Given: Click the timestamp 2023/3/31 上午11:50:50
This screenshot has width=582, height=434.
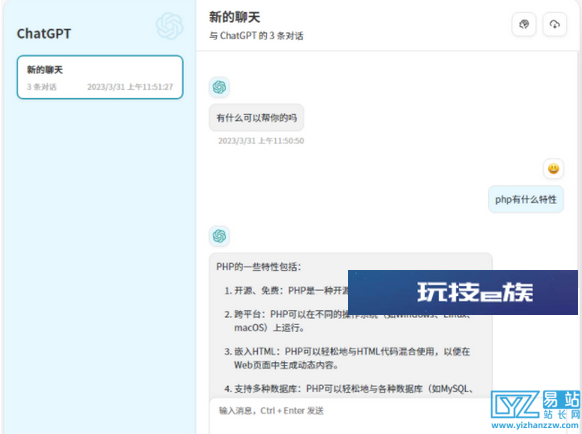Looking at the screenshot, I should point(261,141).
